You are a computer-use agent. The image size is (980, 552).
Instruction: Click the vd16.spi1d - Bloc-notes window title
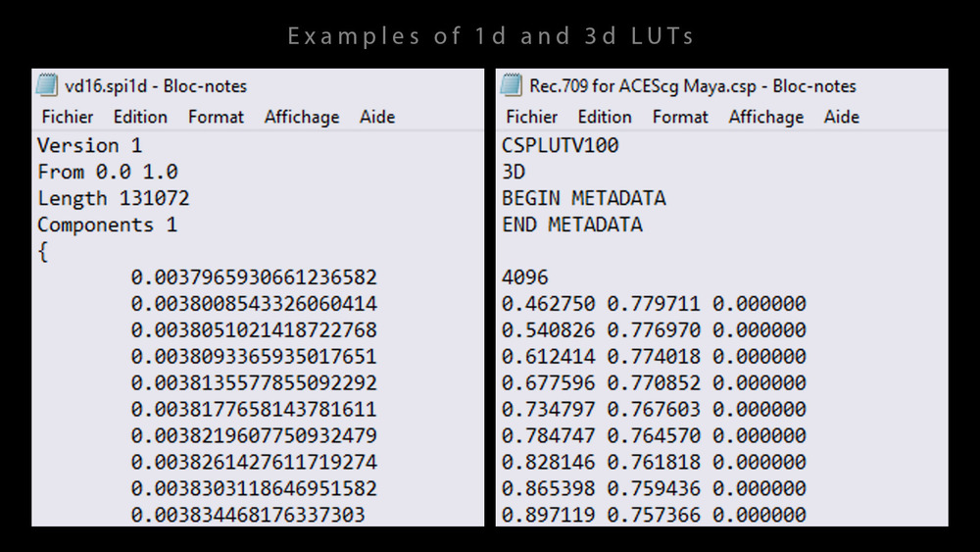click(155, 86)
